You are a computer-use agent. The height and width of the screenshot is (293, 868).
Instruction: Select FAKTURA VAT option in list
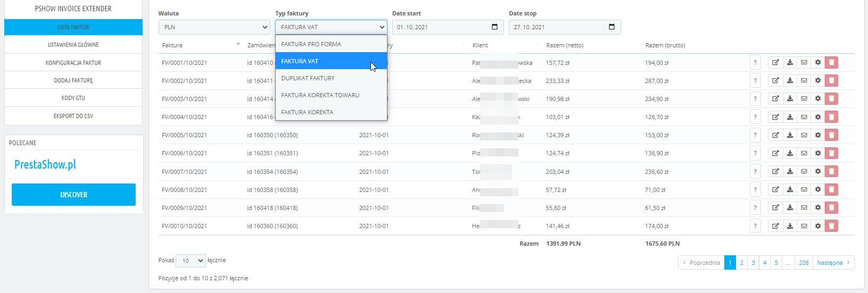331,61
